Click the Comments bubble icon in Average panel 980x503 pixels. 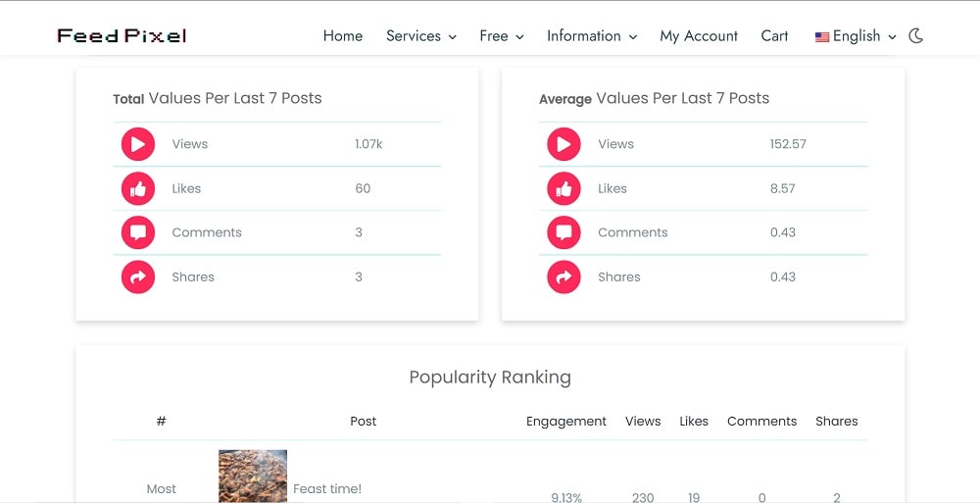click(563, 232)
